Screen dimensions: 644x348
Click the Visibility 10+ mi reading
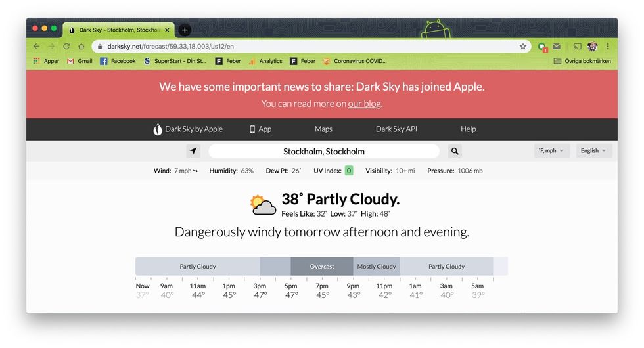(390, 171)
